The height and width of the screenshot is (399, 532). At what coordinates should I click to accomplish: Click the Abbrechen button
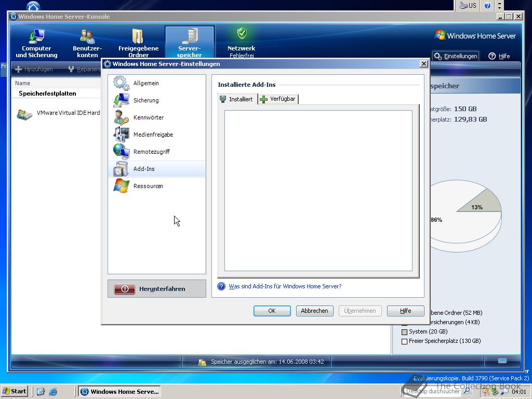click(314, 311)
